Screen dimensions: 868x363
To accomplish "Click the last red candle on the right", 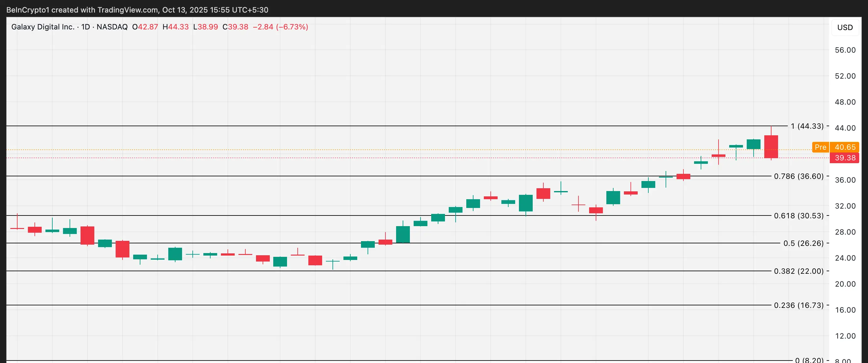I will pos(771,147).
